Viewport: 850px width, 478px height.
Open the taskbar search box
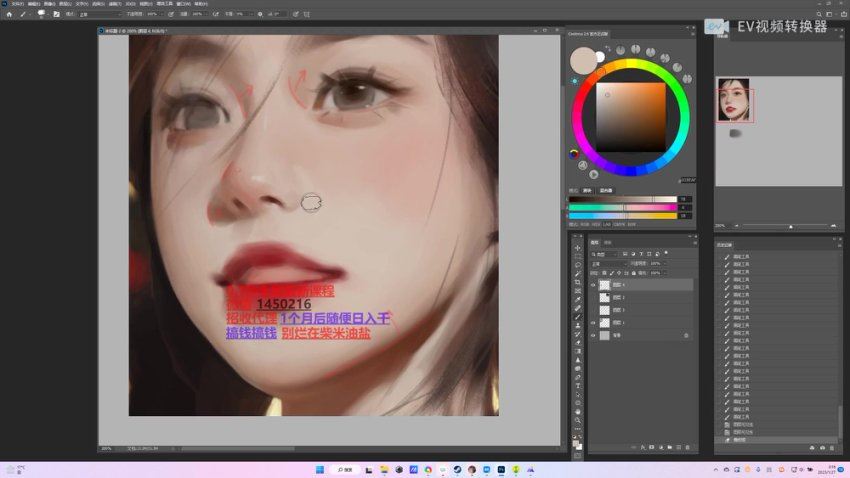tap(346, 469)
